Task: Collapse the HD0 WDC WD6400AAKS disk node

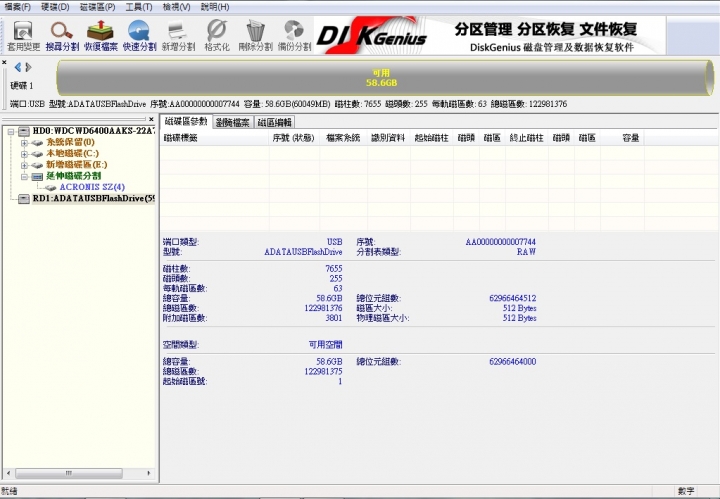Action: tap(11, 132)
